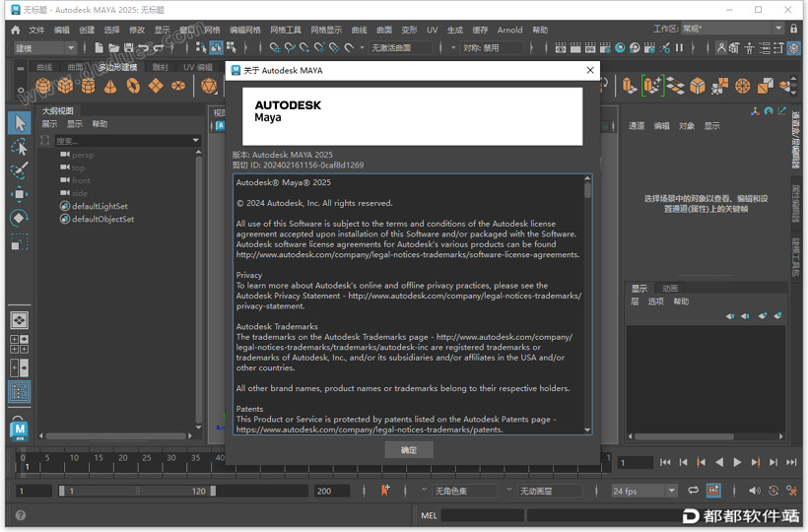
Task: Click the bookmark icon on range bar
Action: point(385,491)
